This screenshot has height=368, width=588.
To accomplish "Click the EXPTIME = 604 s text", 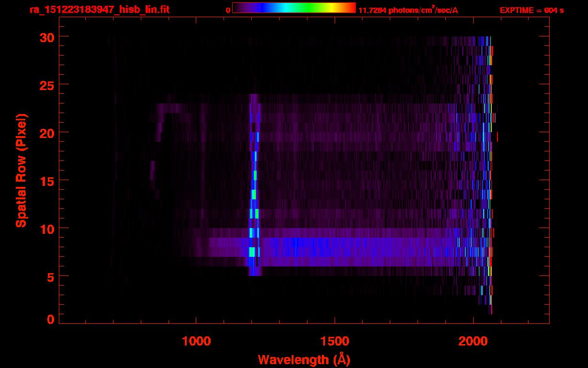I will [531, 10].
